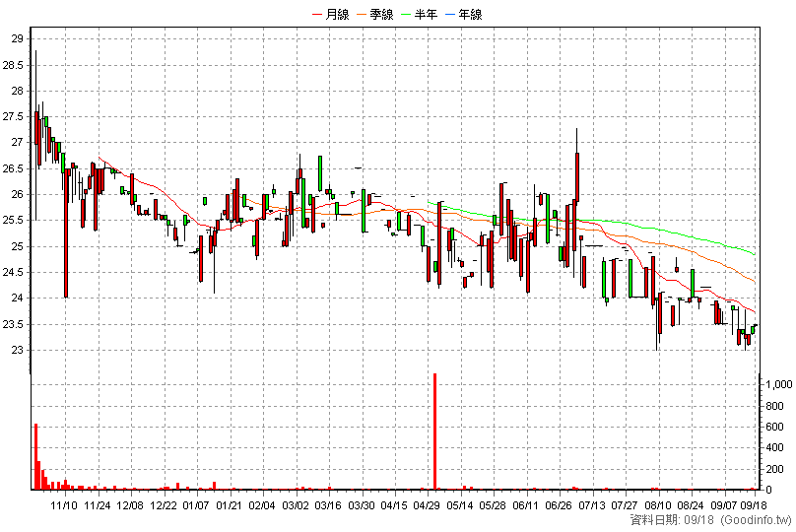796x532 pixels.
Task: Click the 季線 legend label
Action: coord(381,14)
